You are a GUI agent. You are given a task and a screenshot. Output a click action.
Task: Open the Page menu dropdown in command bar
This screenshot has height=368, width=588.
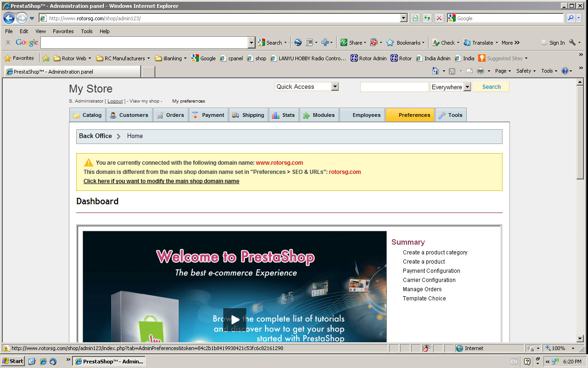tap(503, 71)
